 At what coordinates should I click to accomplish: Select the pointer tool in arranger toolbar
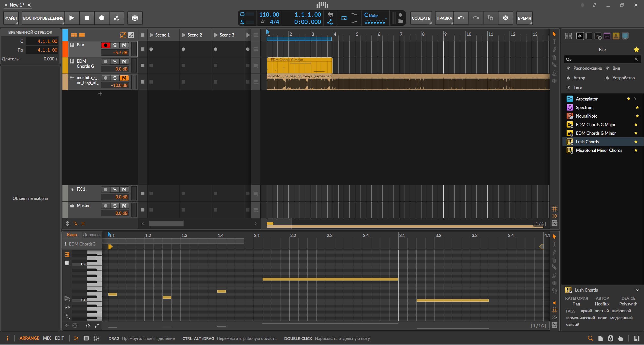point(554,34)
